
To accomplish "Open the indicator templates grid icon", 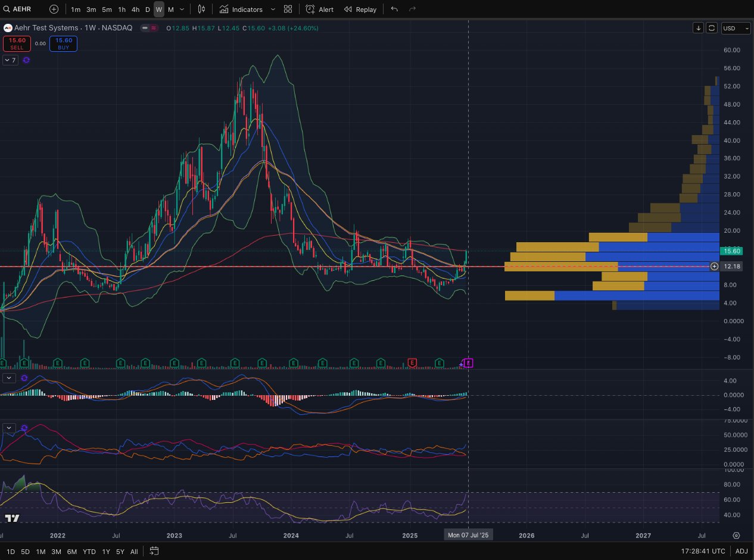I will 288,10.
